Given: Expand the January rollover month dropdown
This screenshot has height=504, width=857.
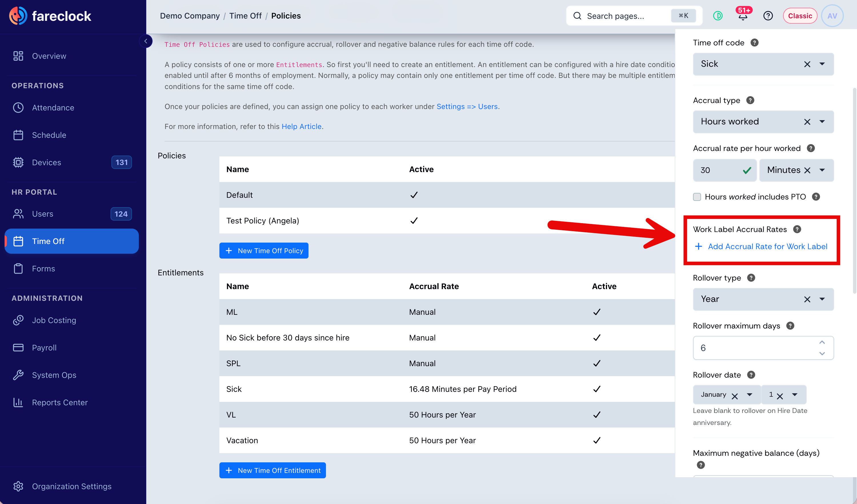Looking at the screenshot, I should (750, 395).
